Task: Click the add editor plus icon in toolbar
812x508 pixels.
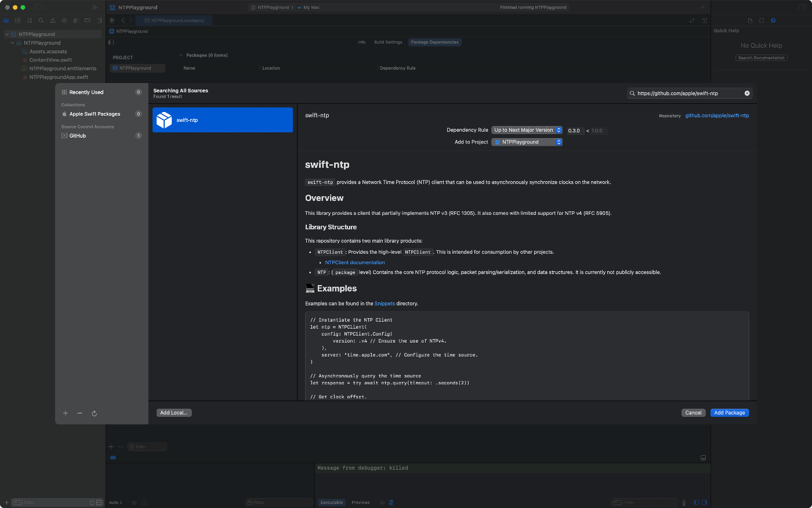Action: 702,8
